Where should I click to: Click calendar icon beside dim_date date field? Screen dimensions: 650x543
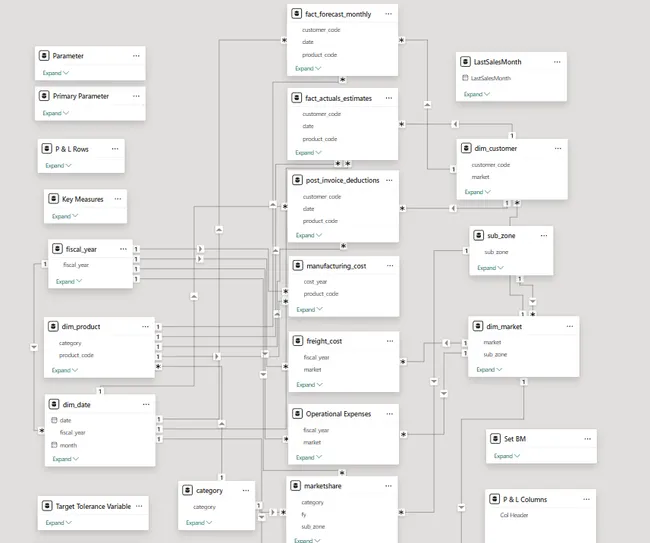[54, 420]
